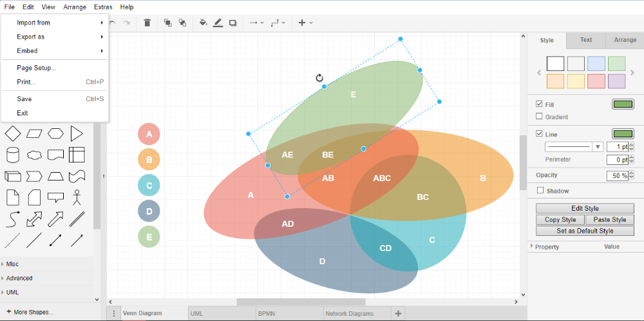Select the step chevron shape
Viewport: 644px width, 321px height.
(x=34, y=177)
